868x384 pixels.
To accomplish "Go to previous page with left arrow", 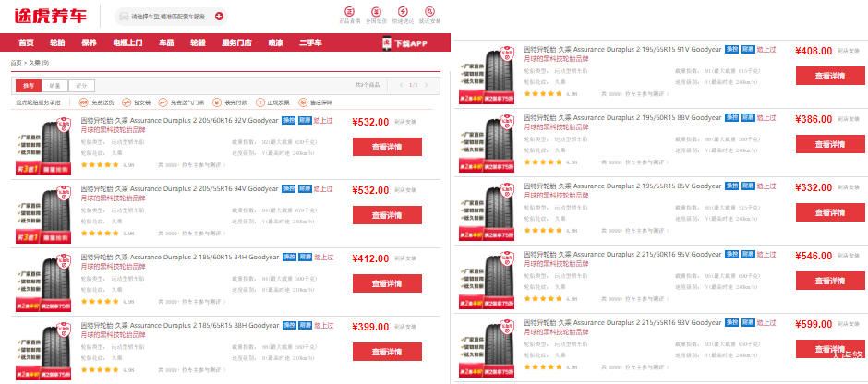I will [x=401, y=85].
